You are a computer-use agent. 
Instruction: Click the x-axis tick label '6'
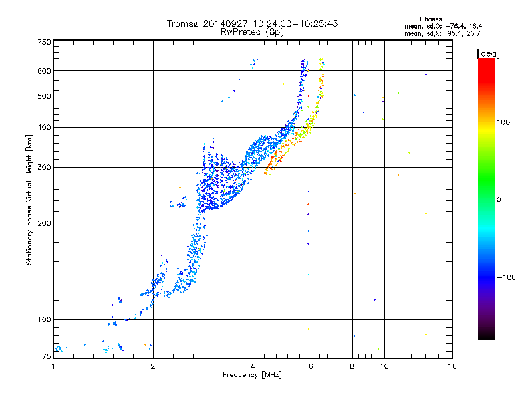311,366
